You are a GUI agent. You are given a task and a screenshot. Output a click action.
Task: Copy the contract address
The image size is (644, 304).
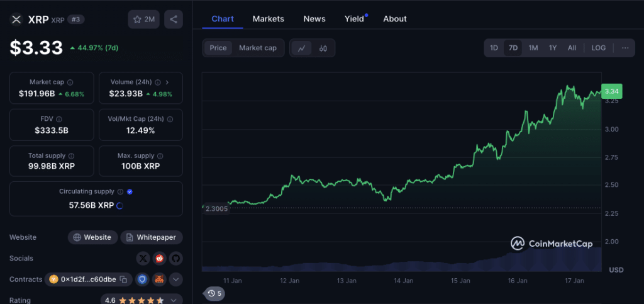point(123,279)
